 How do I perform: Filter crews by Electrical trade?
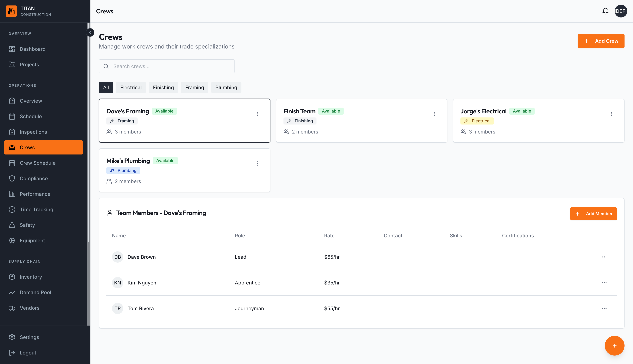click(131, 87)
